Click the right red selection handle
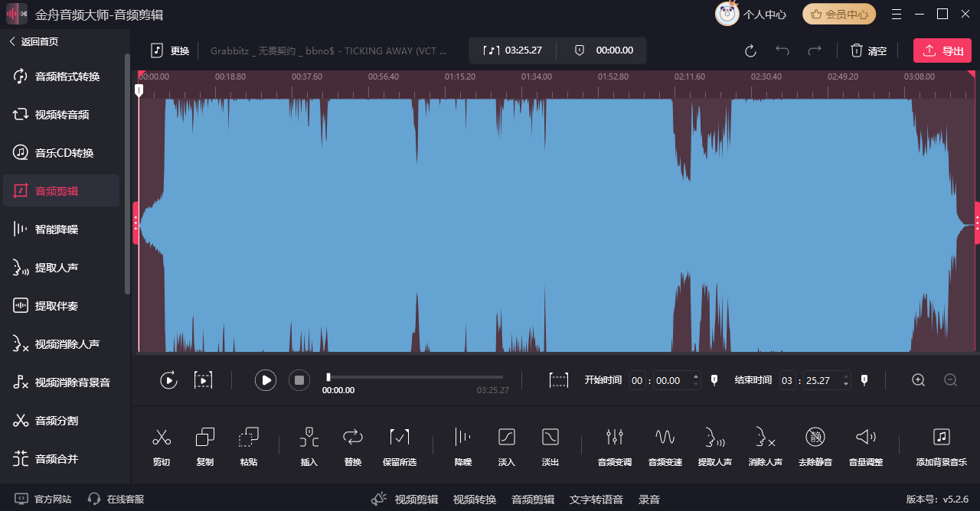 click(x=977, y=223)
